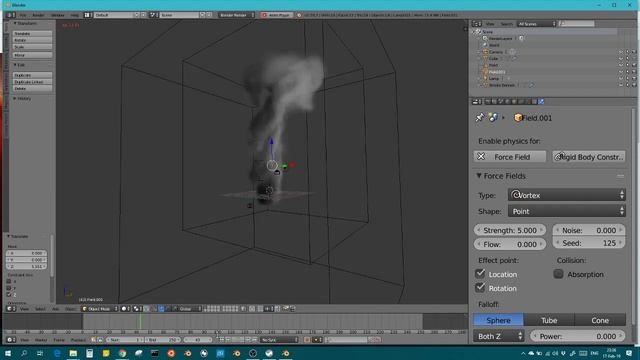
Task: Click the physics icon next to pin
Action: 493,118
